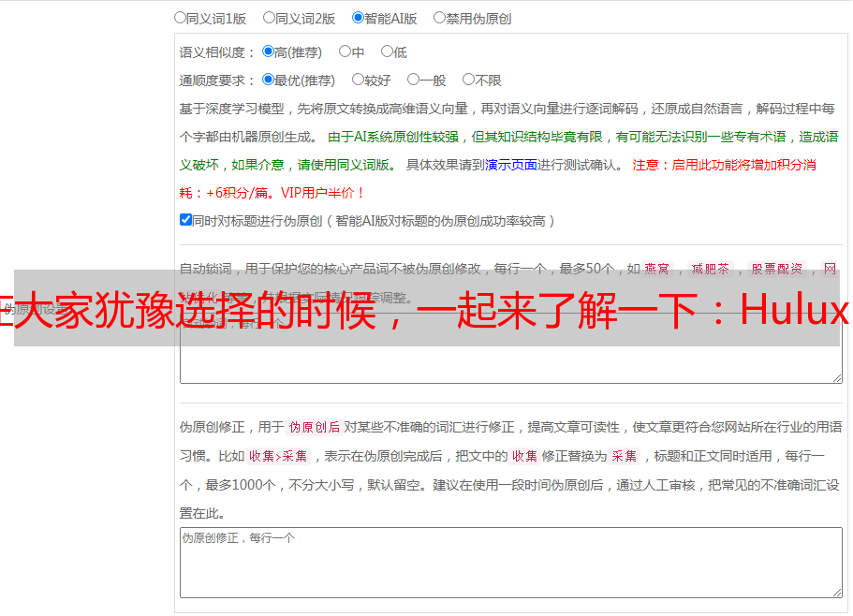Select the 同义词2版 radio option
853x616 pixels.
point(269,18)
